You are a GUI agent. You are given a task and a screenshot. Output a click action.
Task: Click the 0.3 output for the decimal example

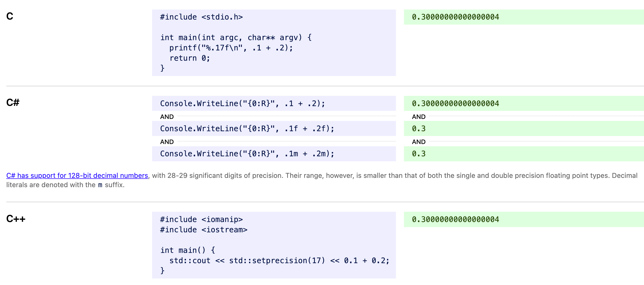419,154
